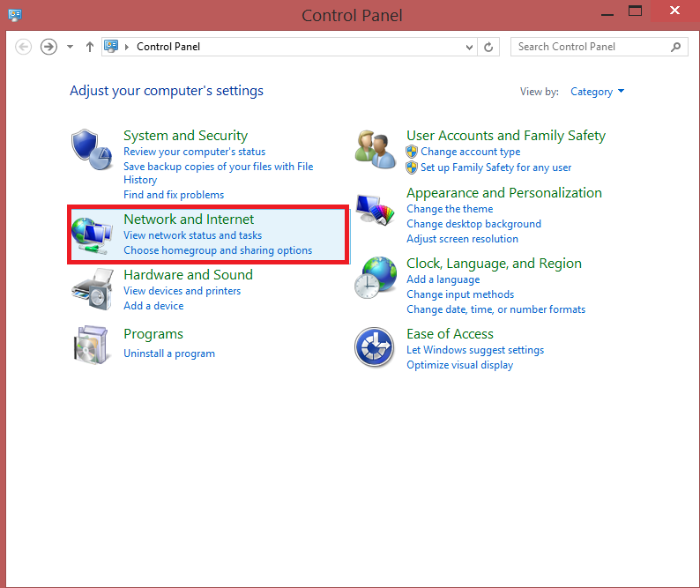Image resolution: width=700 pixels, height=588 pixels.
Task: Click the search magnifier icon
Action: click(676, 47)
